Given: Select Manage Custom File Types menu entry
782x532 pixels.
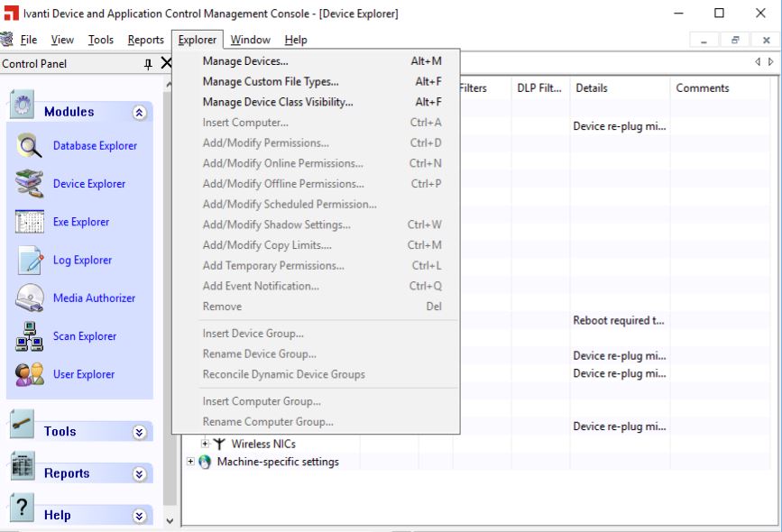Looking at the screenshot, I should coord(271,82).
